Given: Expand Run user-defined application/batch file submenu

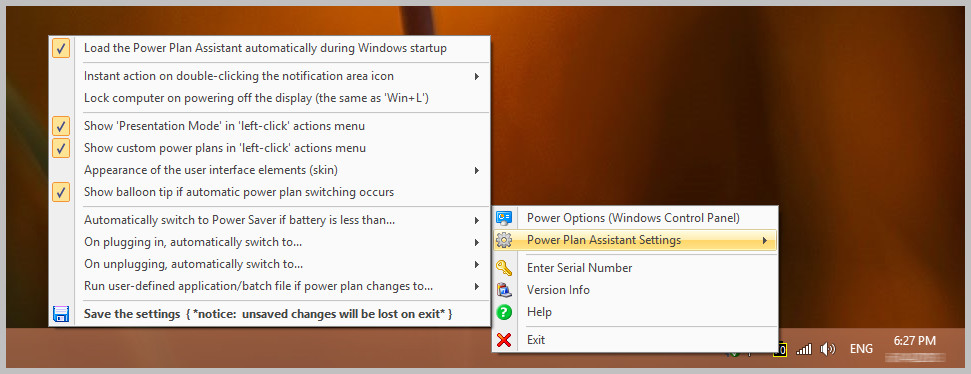Looking at the screenshot, I should point(269,286).
